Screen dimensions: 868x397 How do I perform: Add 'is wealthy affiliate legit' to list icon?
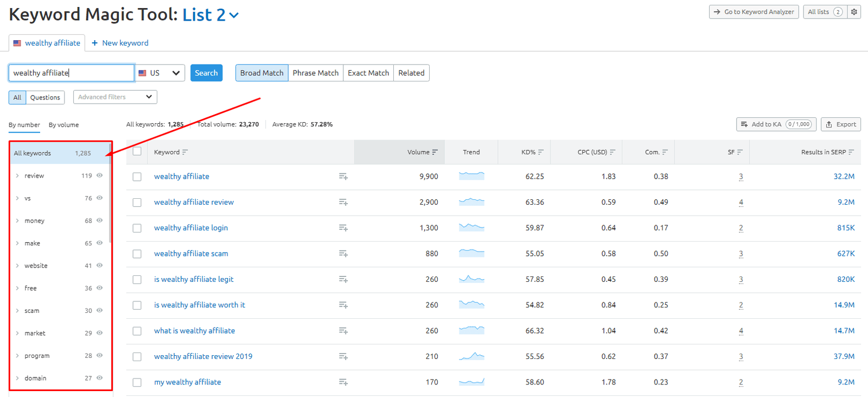tap(343, 279)
